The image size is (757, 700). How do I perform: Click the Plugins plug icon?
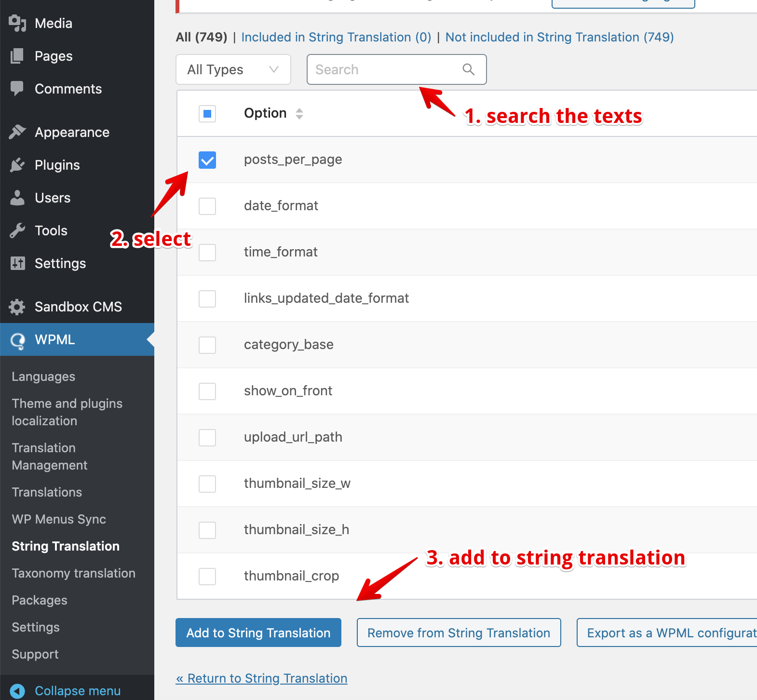click(17, 165)
